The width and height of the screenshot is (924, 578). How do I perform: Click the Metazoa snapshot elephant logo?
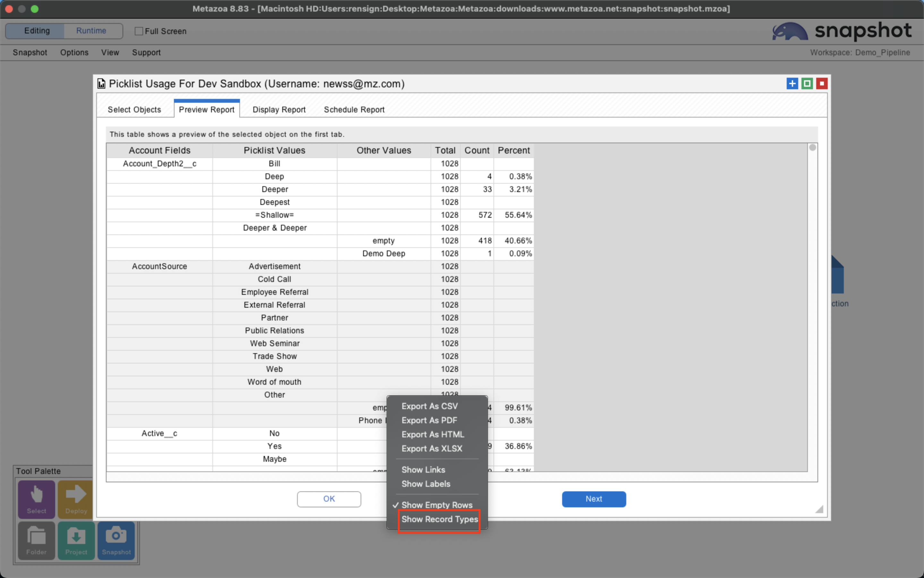[x=790, y=31]
